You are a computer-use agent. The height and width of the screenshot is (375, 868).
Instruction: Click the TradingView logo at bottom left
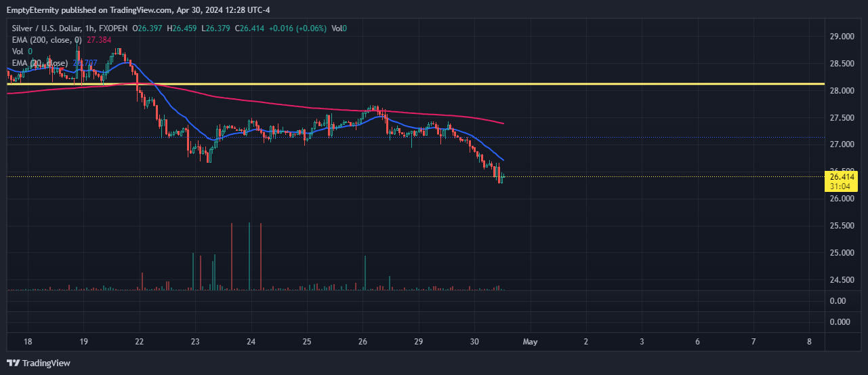[x=39, y=363]
